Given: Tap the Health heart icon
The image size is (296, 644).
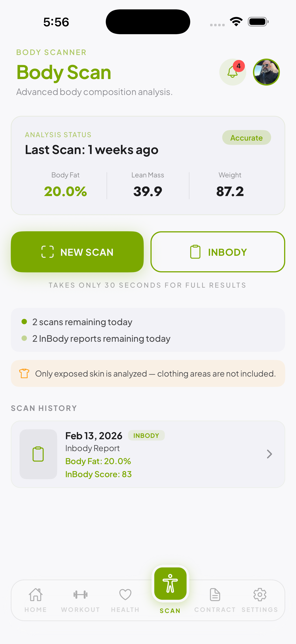Looking at the screenshot, I should point(125,595).
